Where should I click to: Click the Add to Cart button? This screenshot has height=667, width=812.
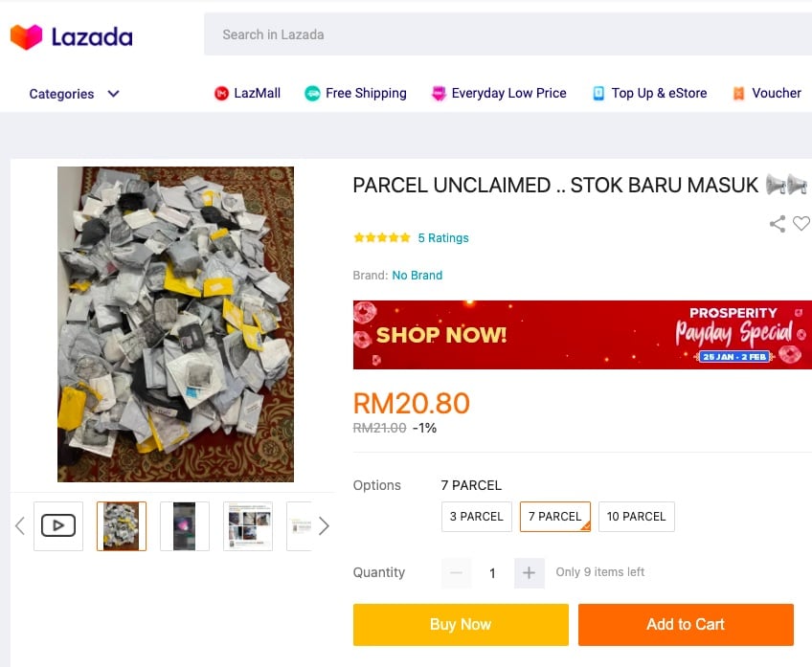(686, 625)
